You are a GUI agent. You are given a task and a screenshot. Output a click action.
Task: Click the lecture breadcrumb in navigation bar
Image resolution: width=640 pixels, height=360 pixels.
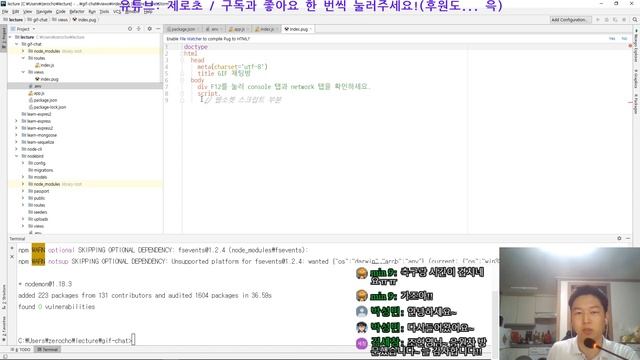13,20
